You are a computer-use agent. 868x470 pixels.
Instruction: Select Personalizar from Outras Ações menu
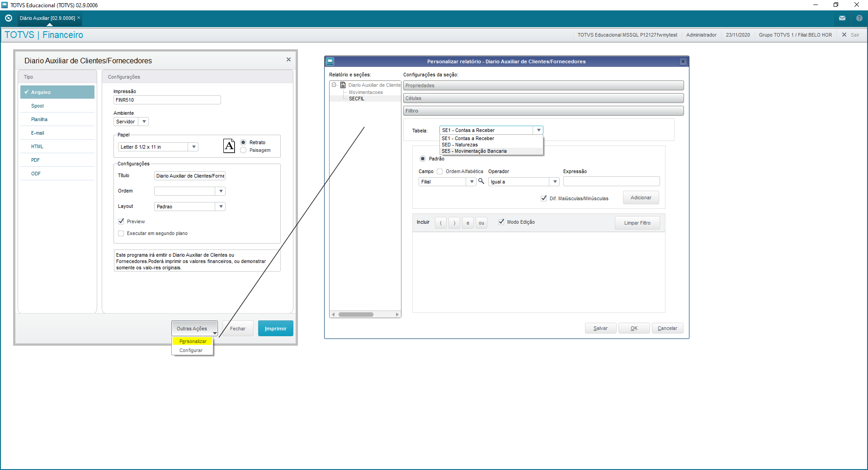point(193,341)
